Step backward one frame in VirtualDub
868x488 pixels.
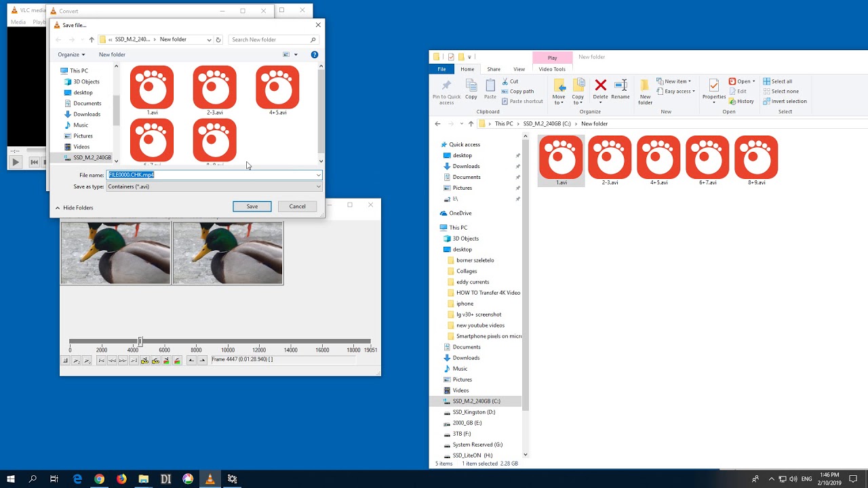coord(112,361)
